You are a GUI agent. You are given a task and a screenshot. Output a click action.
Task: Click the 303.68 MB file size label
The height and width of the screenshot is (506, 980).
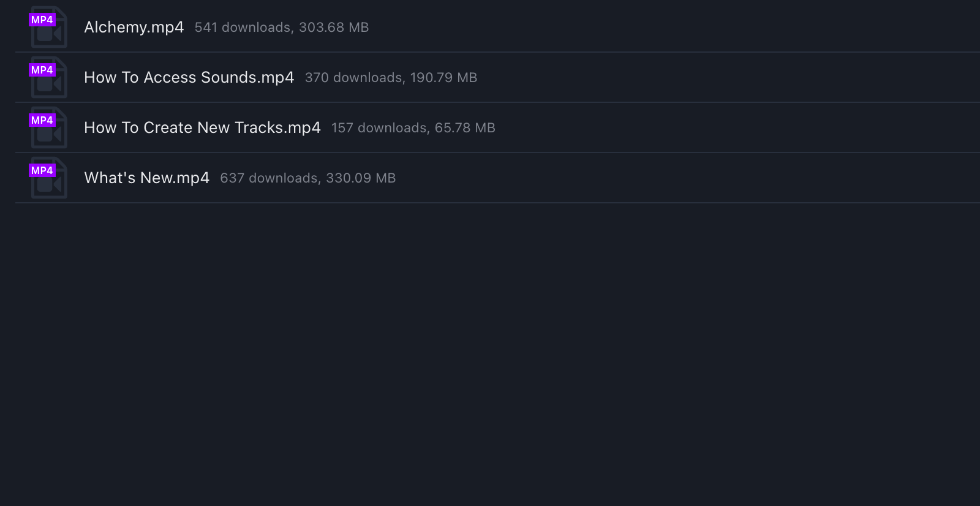334,28
